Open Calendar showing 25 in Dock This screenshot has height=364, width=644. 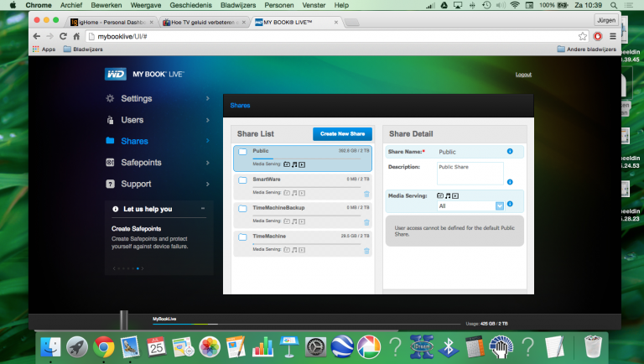pyautogui.click(x=156, y=346)
